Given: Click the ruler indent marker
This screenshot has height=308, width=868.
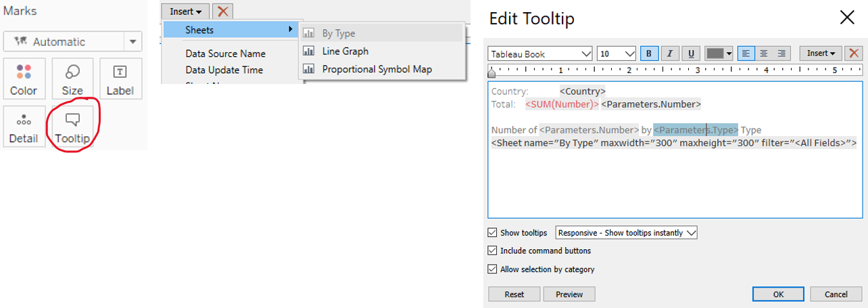Looking at the screenshot, I should (491, 73).
